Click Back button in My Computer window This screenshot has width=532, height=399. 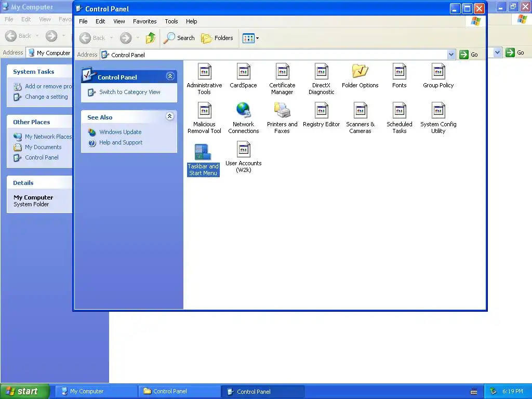[18, 36]
